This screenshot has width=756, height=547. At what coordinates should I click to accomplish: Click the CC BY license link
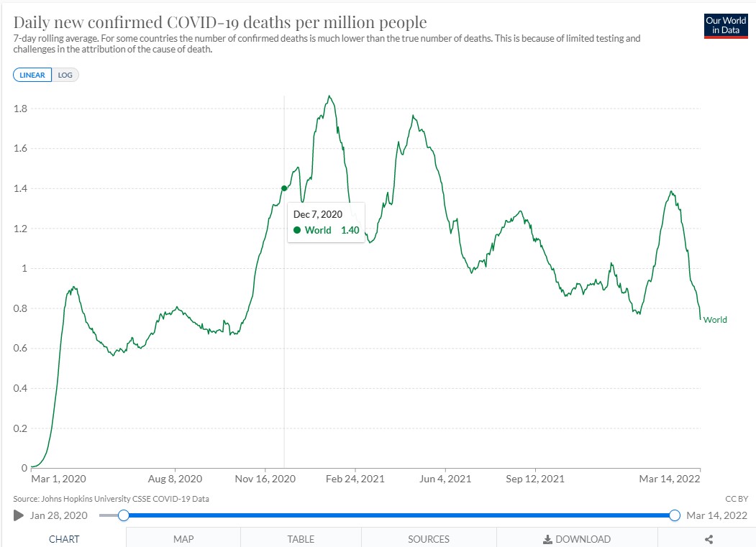pos(737,499)
